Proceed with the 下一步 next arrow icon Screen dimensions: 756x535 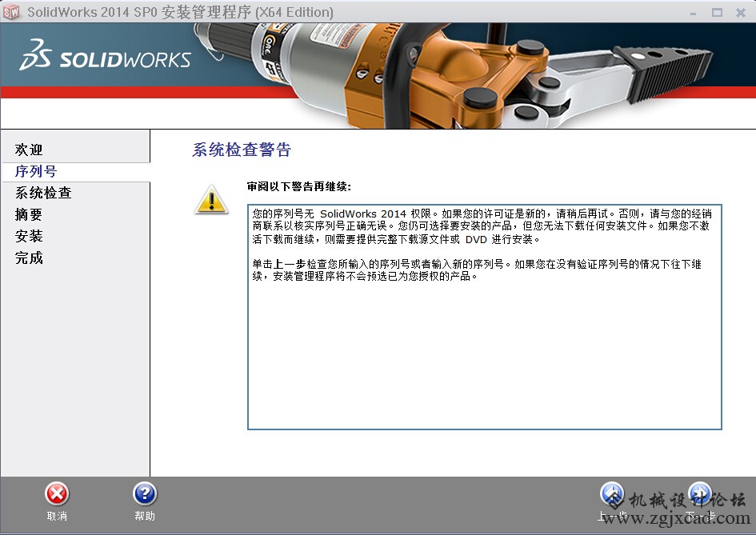pyautogui.click(x=700, y=493)
